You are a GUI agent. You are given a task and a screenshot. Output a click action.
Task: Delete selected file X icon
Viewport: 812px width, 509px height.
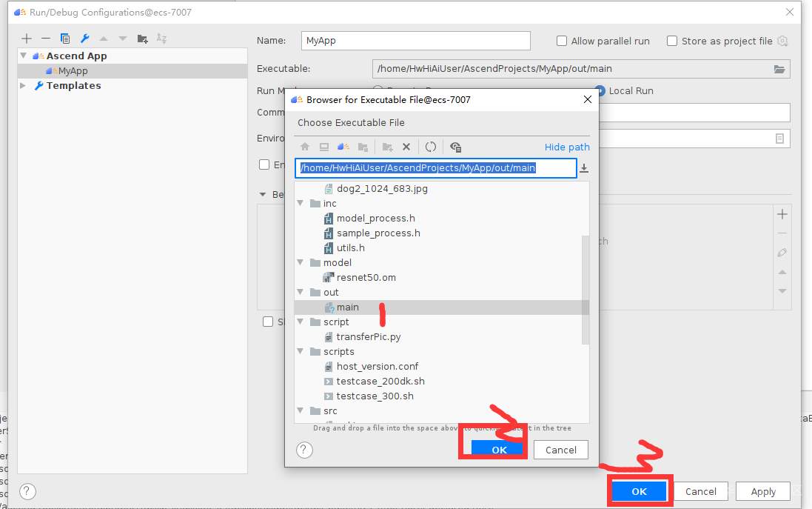pos(406,147)
